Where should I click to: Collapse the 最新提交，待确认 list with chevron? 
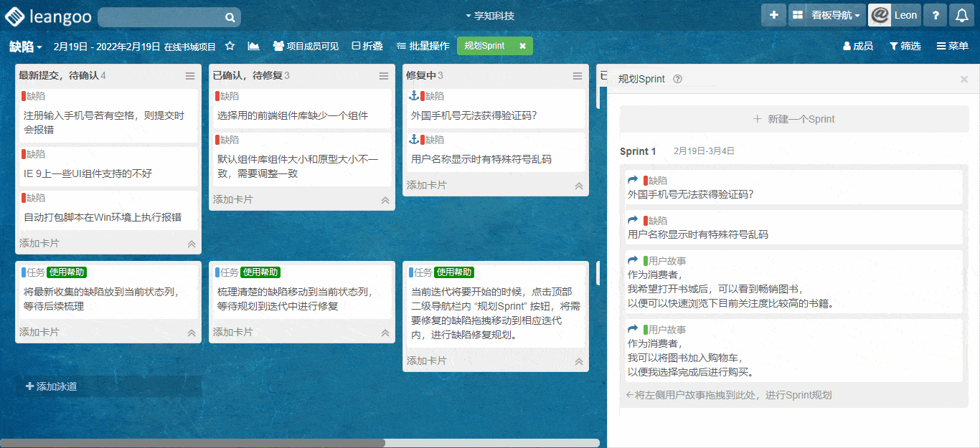tap(192, 244)
